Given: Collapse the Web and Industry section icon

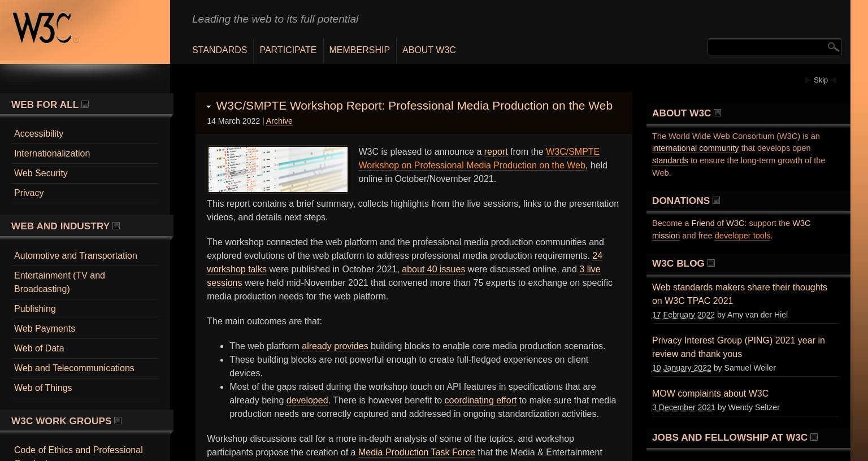Looking at the screenshot, I should pyautogui.click(x=116, y=226).
